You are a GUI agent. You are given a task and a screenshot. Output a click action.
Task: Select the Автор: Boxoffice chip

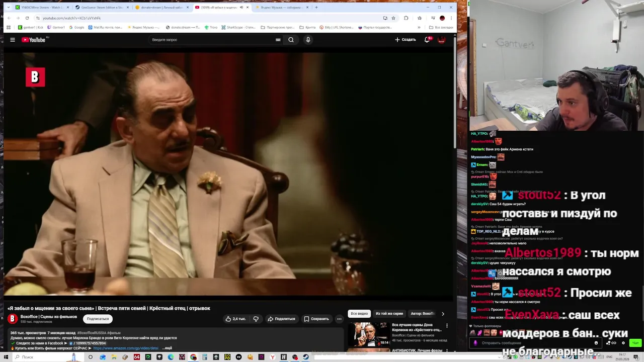423,314
